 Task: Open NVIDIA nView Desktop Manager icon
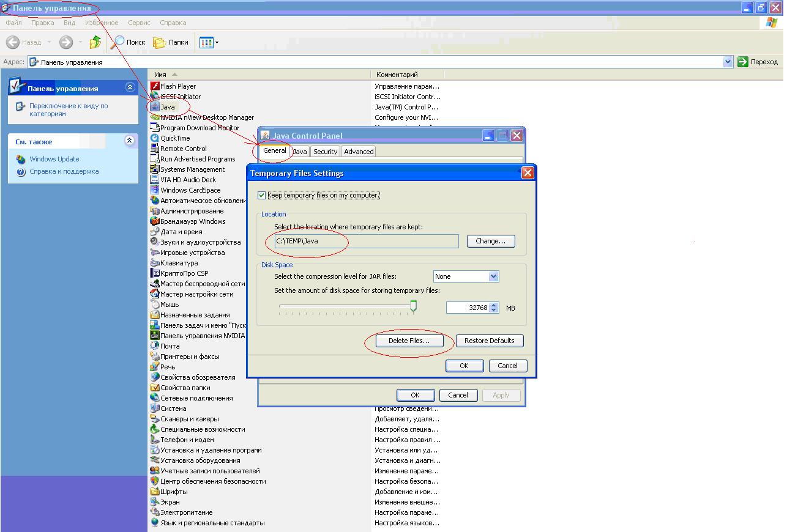(155, 117)
